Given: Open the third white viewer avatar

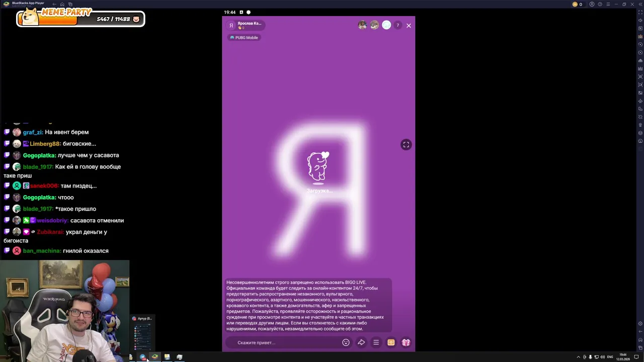Looking at the screenshot, I should [386, 25].
